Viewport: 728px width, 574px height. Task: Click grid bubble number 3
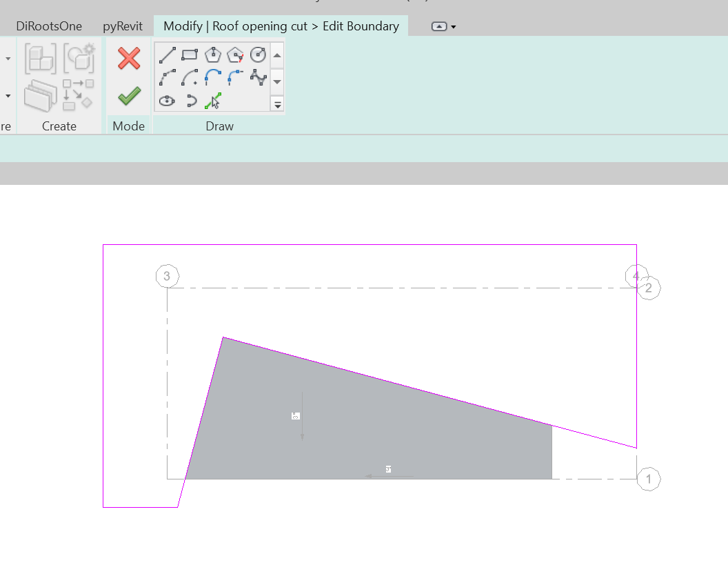pyautogui.click(x=167, y=276)
